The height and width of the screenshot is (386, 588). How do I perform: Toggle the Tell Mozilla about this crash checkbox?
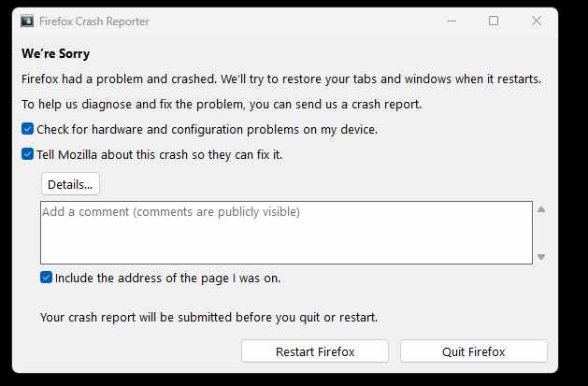(28, 154)
